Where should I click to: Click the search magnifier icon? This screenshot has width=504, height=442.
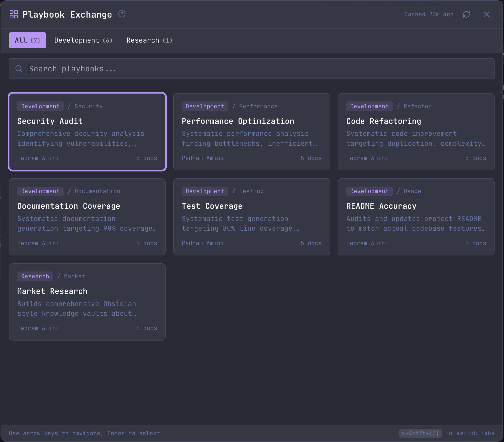19,69
